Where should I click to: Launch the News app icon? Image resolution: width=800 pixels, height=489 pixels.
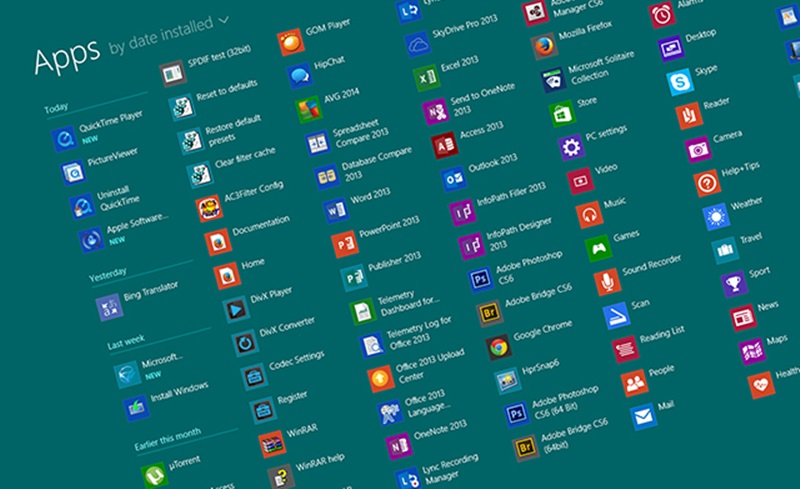743,318
